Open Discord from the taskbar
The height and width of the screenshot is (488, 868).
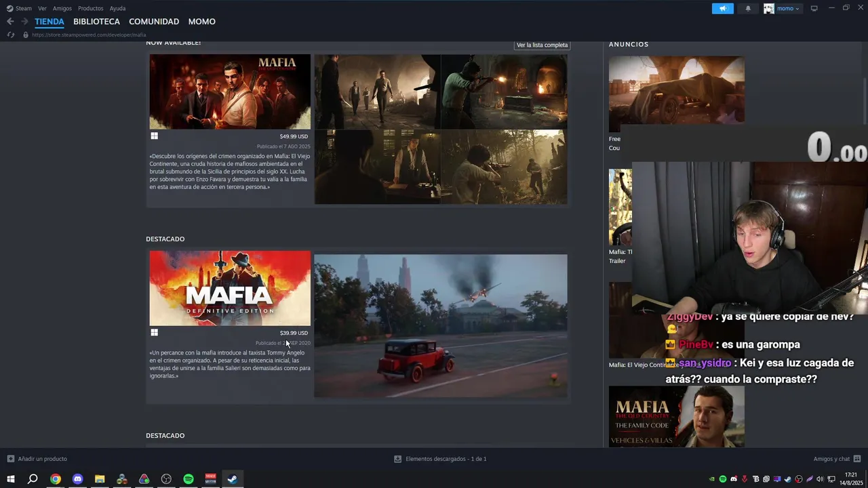pos(77,479)
